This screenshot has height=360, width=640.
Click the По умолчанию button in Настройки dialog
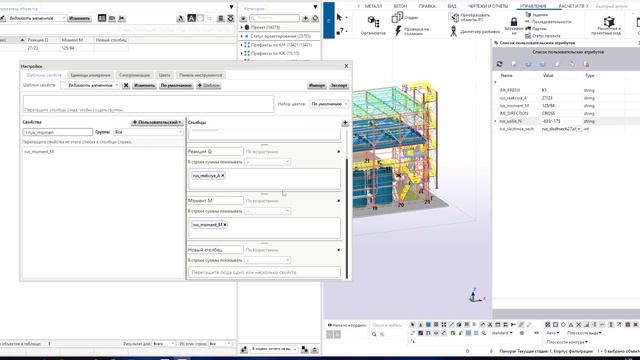[176, 86]
